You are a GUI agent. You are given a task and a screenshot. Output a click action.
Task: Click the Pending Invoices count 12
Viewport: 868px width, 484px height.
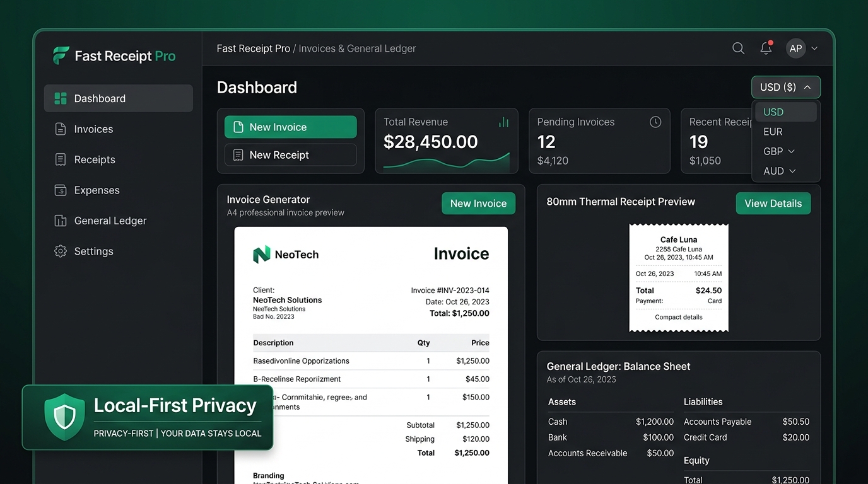pyautogui.click(x=546, y=142)
